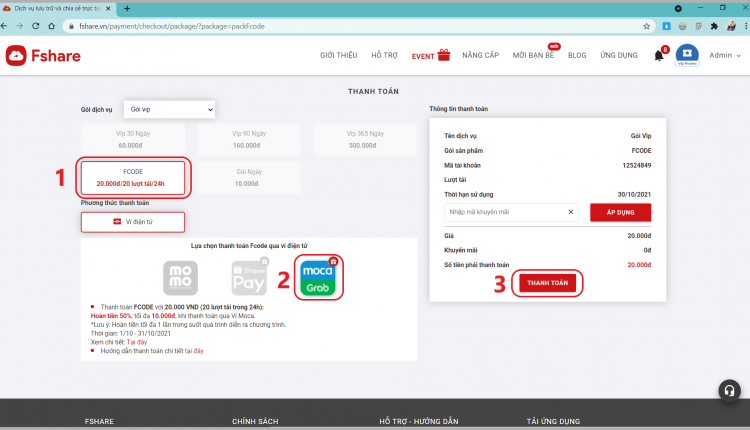Select Moca Grab wallet payment

(x=318, y=278)
